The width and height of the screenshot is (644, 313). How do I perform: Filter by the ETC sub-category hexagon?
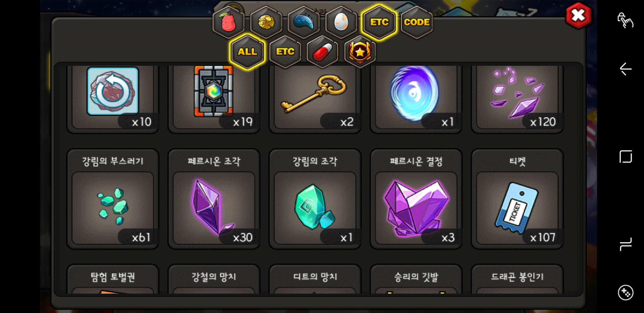pos(285,52)
